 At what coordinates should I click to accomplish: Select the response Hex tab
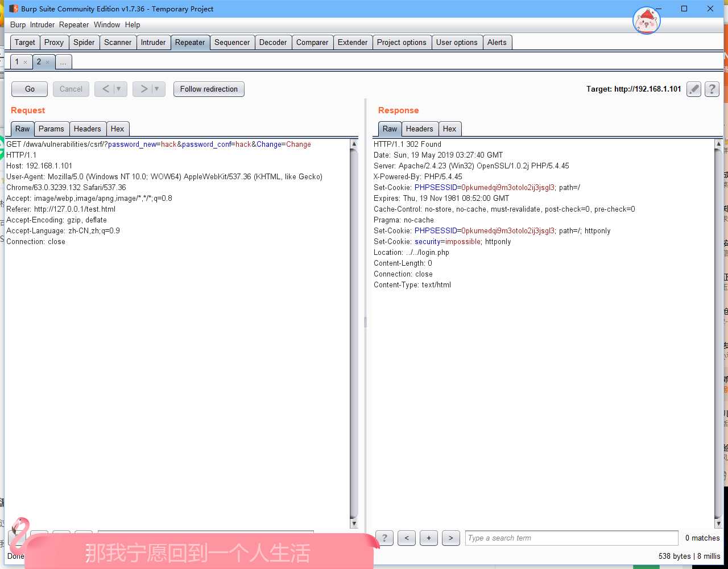coord(449,129)
